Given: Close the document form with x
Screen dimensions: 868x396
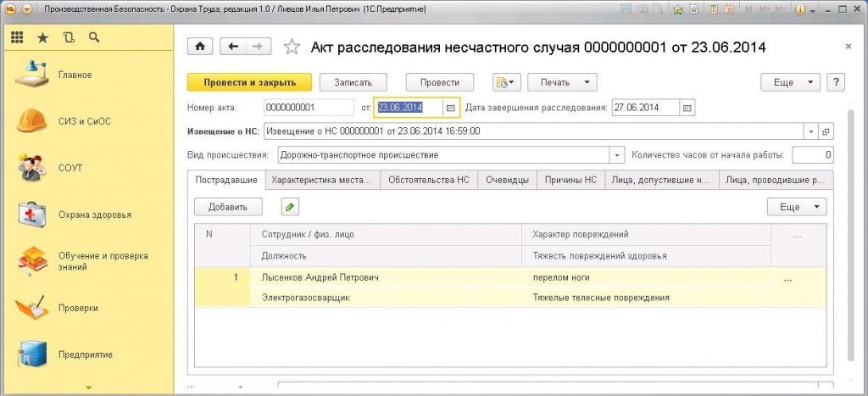Looking at the screenshot, I should pos(848,47).
